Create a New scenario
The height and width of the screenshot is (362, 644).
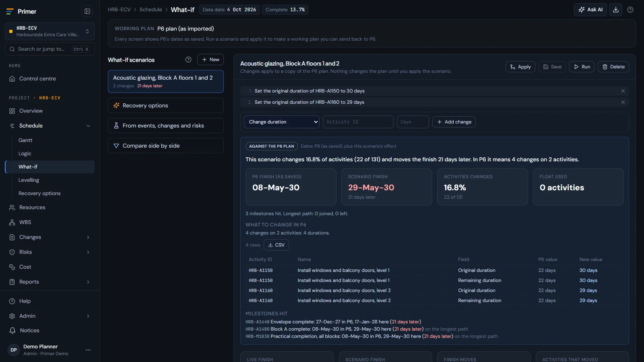[211, 60]
